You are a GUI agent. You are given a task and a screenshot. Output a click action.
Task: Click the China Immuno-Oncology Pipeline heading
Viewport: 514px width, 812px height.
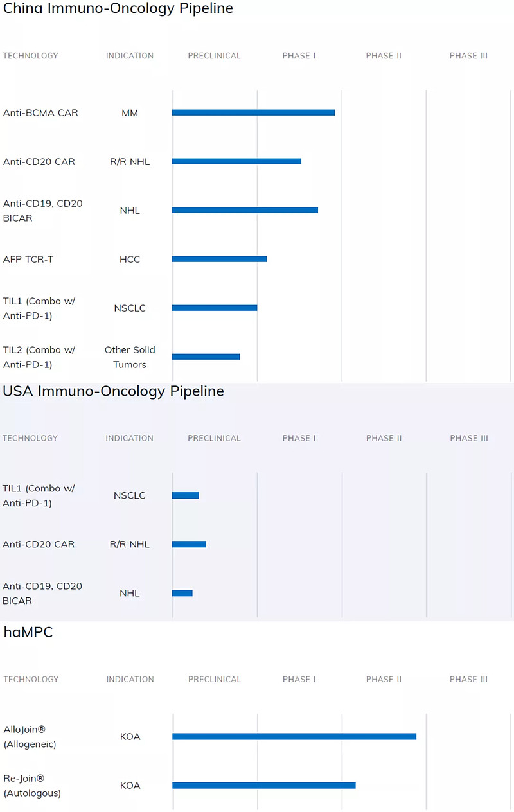click(118, 8)
